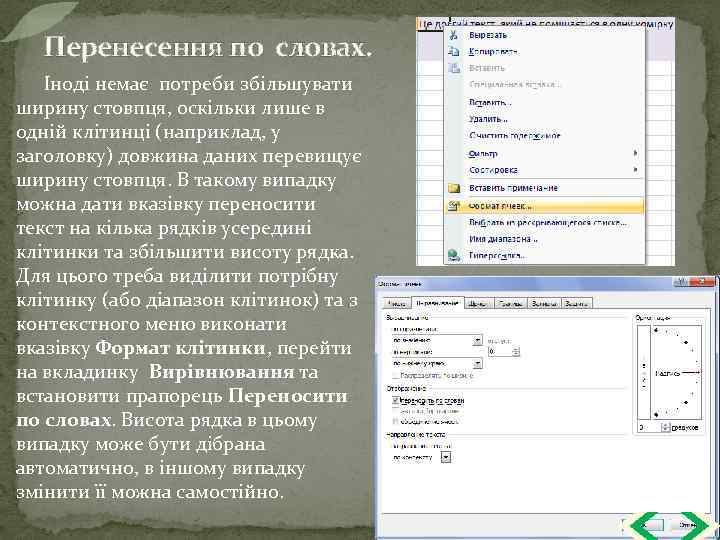Open the vertical alignment dropdown (по нижнему краю)
The image size is (720, 540).
point(437,363)
